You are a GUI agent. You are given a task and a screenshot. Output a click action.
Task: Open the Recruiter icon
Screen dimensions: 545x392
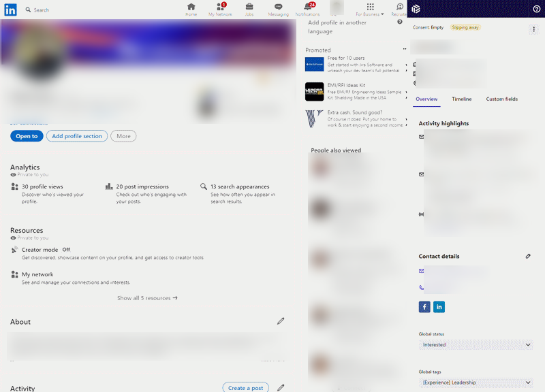pyautogui.click(x=400, y=7)
